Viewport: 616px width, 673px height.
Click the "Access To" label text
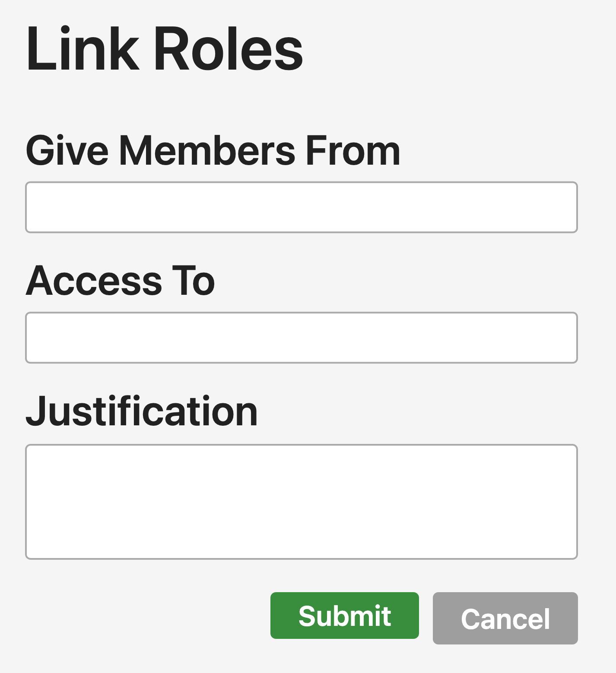point(120,281)
